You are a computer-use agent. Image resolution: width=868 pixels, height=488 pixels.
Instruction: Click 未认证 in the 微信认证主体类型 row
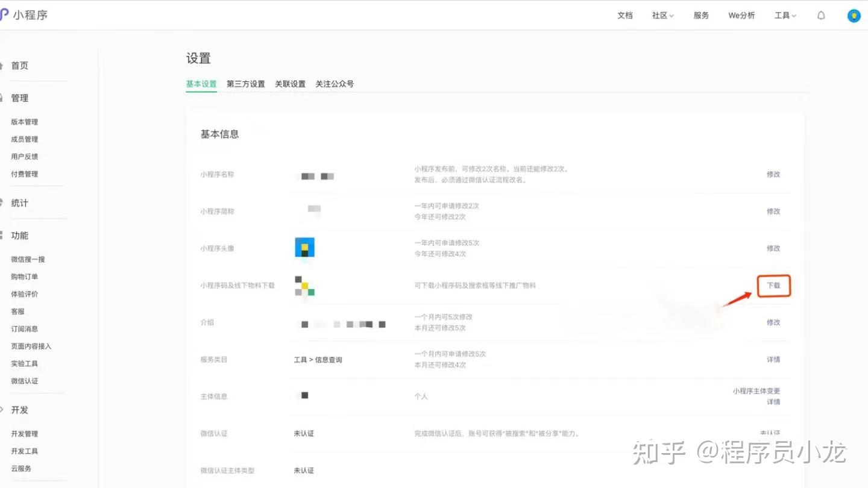click(304, 471)
